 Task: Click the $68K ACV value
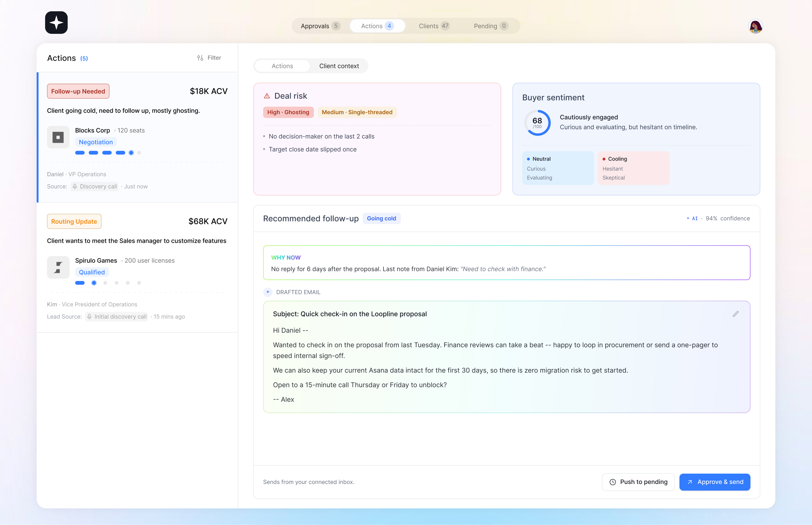coord(208,221)
